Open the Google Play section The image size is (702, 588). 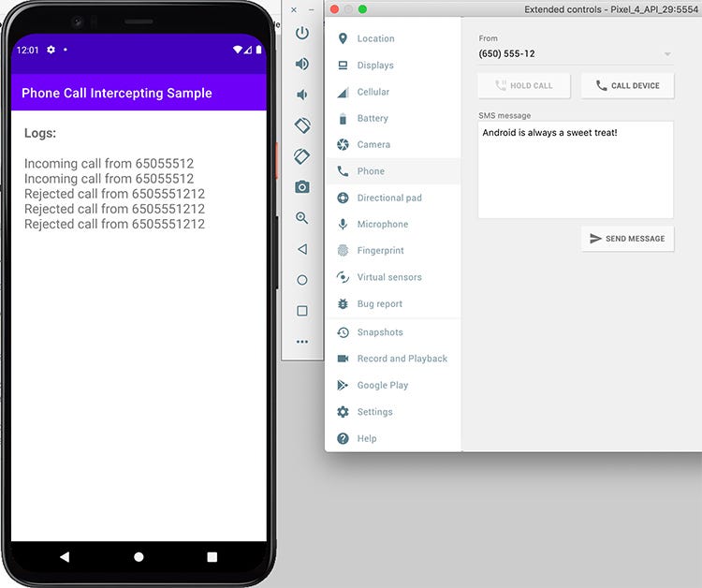[x=393, y=385]
